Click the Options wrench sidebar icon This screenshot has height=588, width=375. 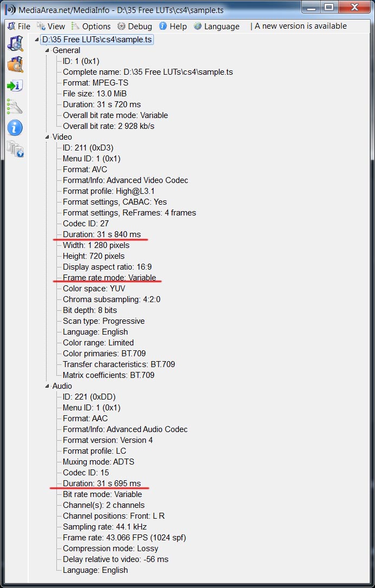15,107
